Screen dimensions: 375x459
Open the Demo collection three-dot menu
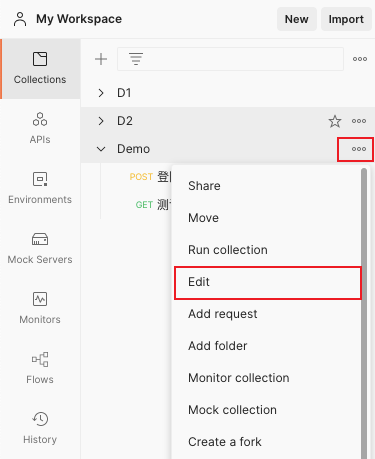[359, 149]
